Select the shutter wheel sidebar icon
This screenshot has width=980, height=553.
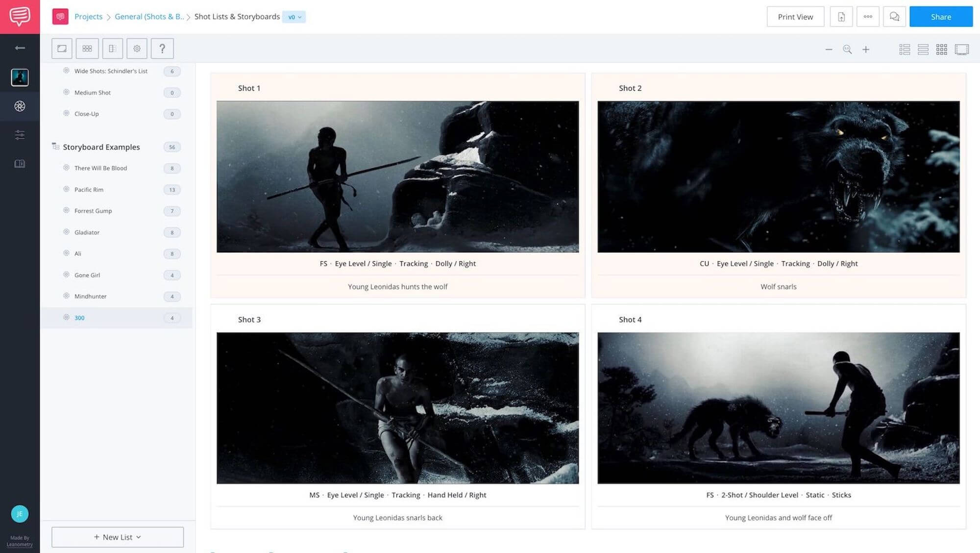20,106
